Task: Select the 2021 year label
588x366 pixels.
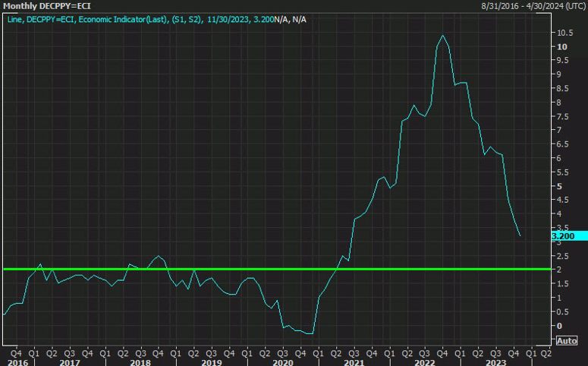Action: tap(354, 362)
